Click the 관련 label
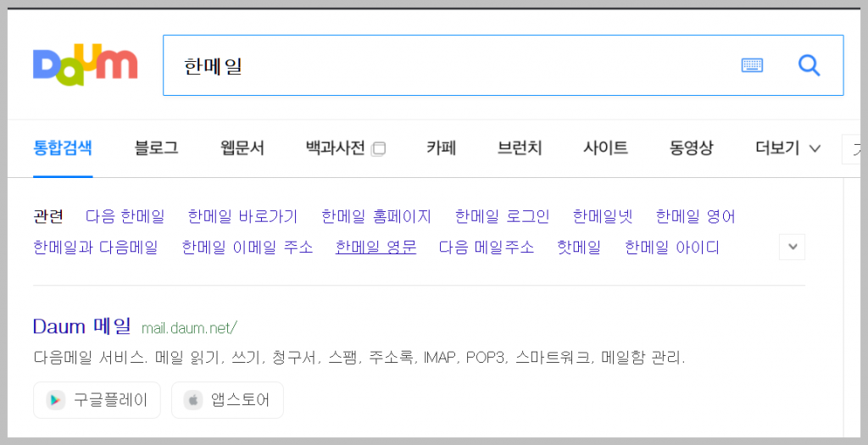The image size is (868, 445). pyautogui.click(x=48, y=216)
